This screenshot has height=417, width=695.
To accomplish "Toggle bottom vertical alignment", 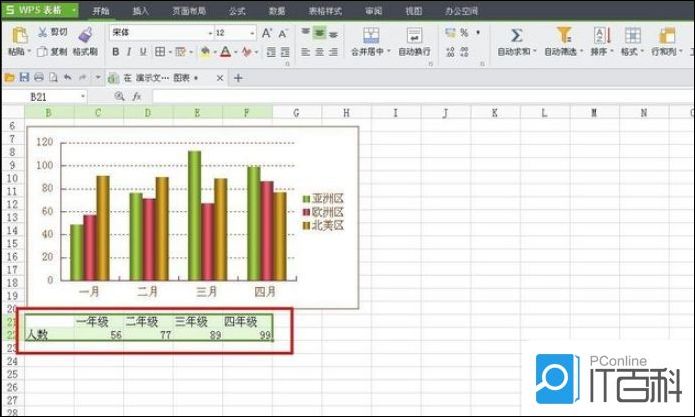I will coord(333,33).
